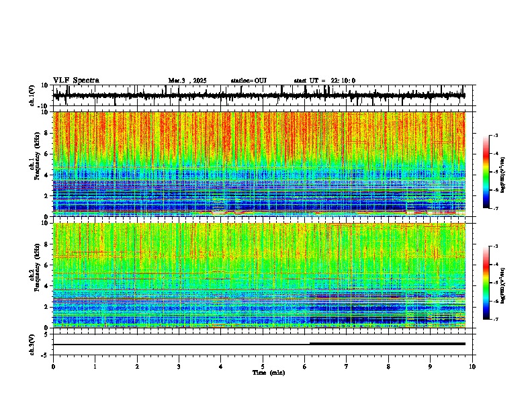532x411 pixels.
Task: Click the "8" kHz tick on ch.1 frequency axis
Action: coord(47,133)
